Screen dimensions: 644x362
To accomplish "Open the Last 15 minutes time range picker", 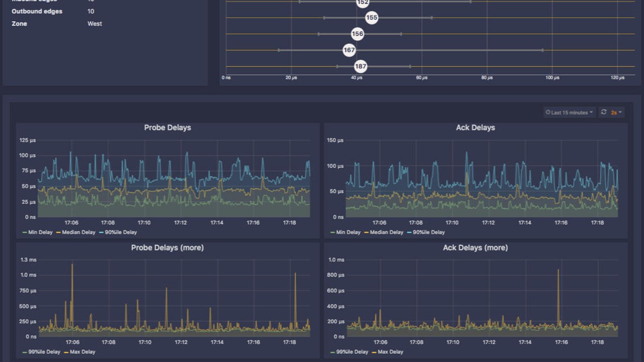I will pyautogui.click(x=570, y=113).
